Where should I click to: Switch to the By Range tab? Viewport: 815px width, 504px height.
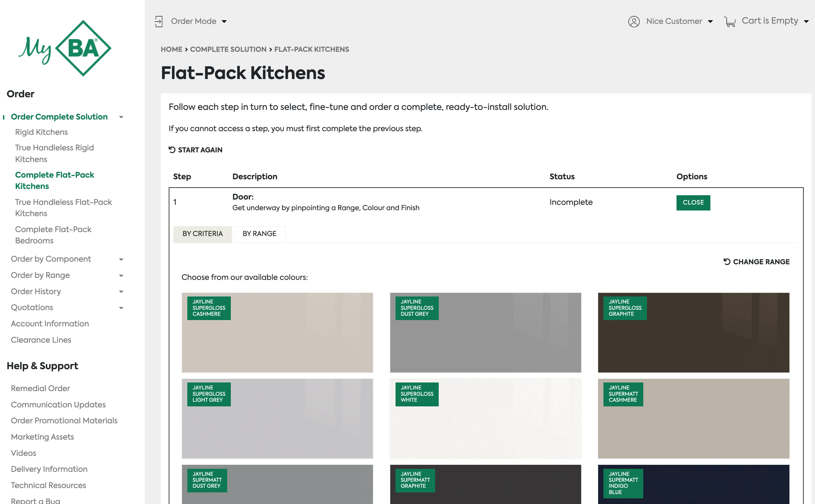coord(259,234)
